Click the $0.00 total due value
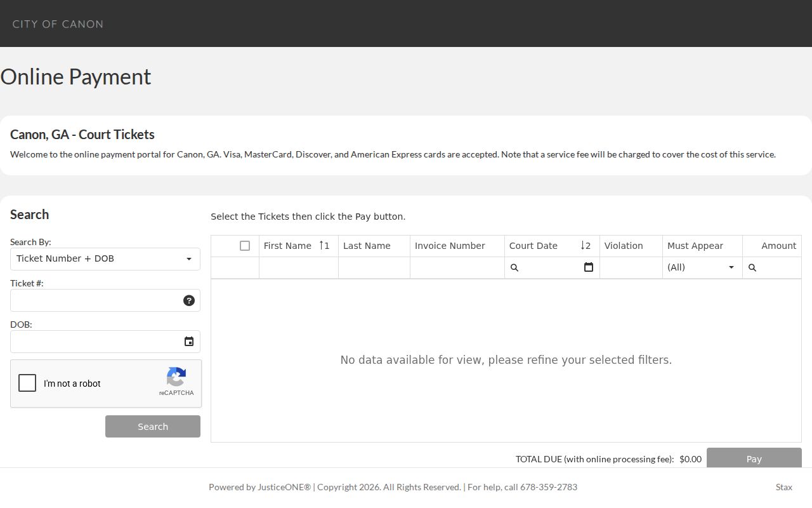 [x=690, y=459]
